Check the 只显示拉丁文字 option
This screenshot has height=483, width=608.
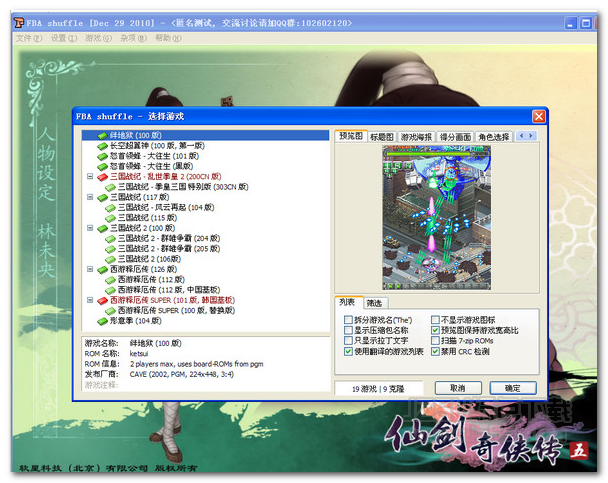click(x=348, y=341)
